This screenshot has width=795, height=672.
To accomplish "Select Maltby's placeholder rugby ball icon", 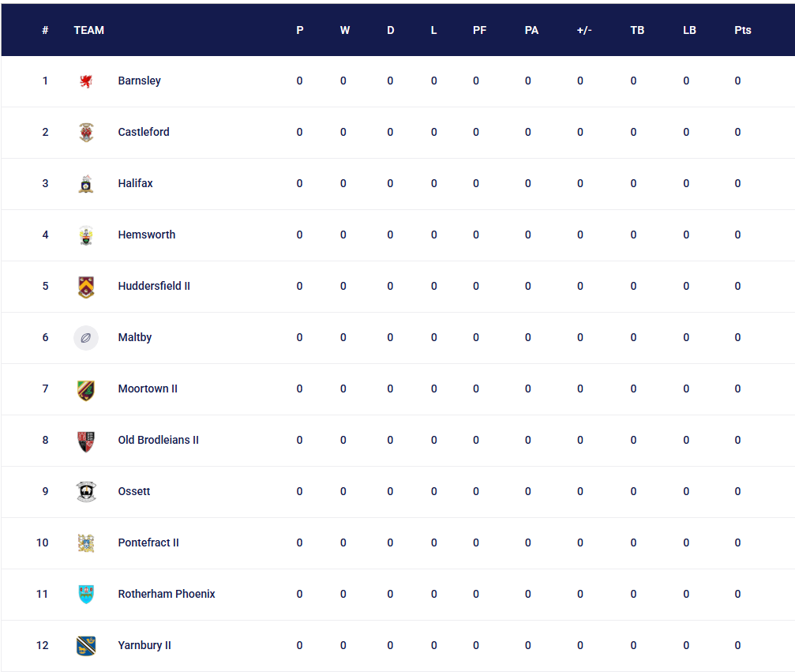I will [x=86, y=338].
